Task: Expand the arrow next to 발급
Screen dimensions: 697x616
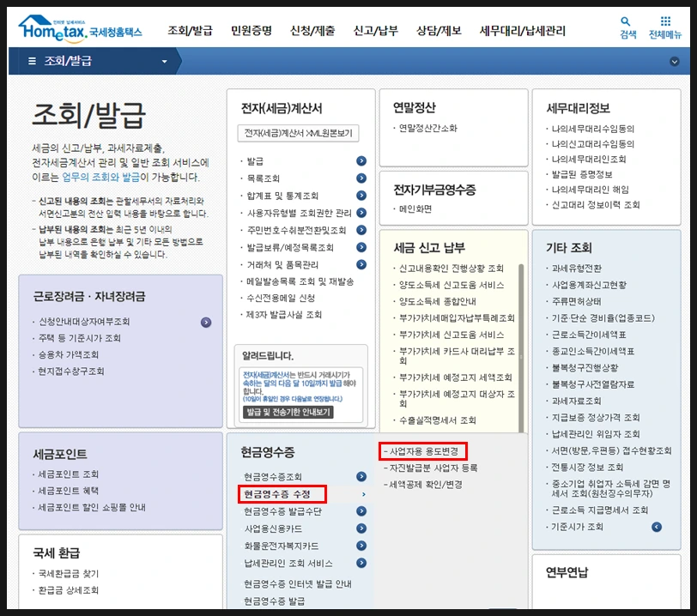Action: click(x=361, y=161)
